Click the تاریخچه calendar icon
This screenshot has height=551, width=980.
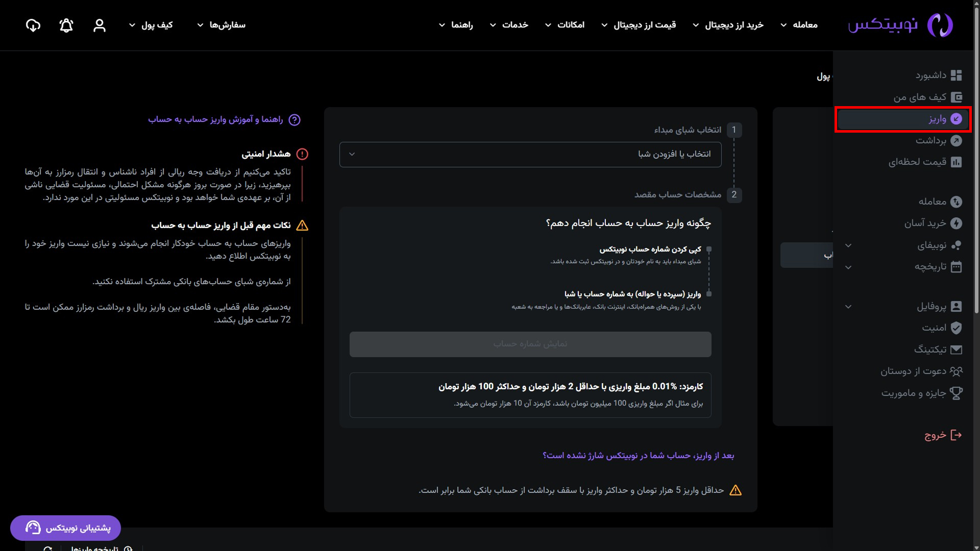[957, 266]
